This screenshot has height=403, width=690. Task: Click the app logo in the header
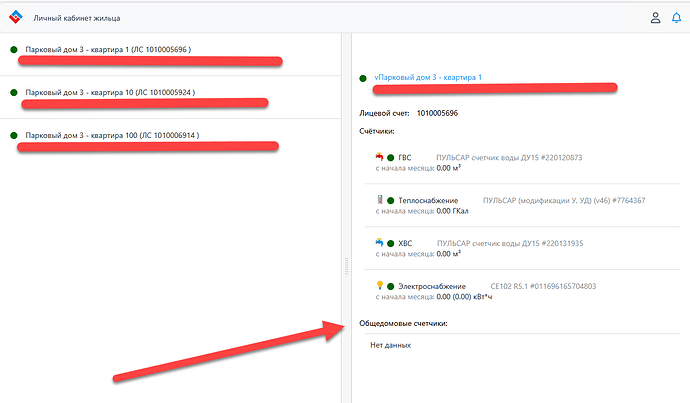pyautogui.click(x=15, y=17)
